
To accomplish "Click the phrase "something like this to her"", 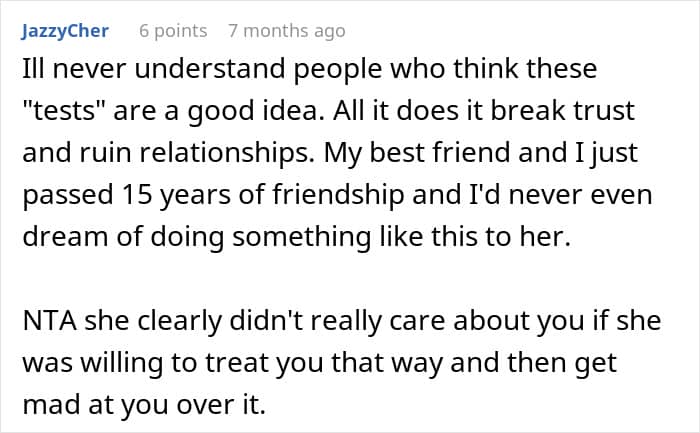I will click(x=401, y=237).
